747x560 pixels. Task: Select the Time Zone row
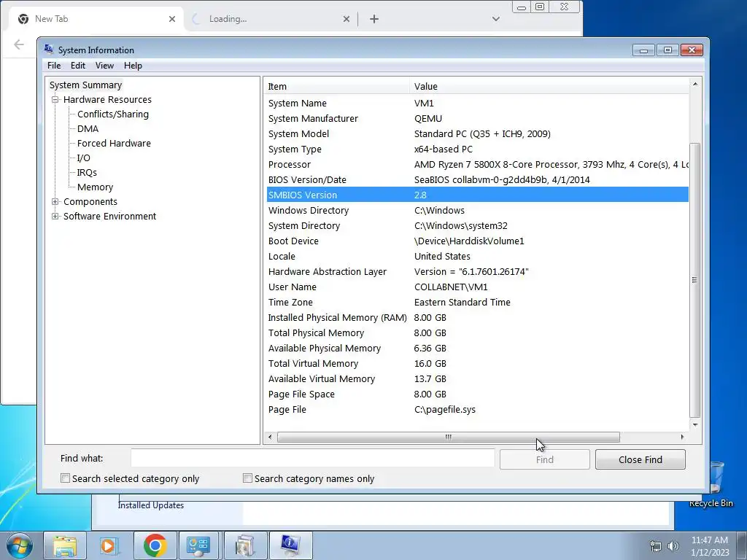click(x=477, y=303)
